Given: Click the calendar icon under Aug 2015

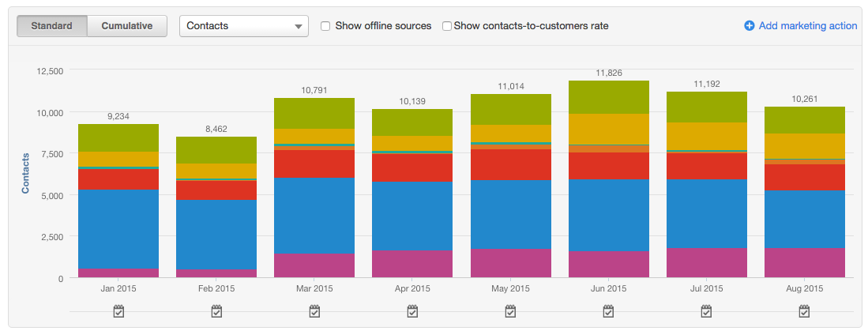Looking at the screenshot, I should click(804, 311).
